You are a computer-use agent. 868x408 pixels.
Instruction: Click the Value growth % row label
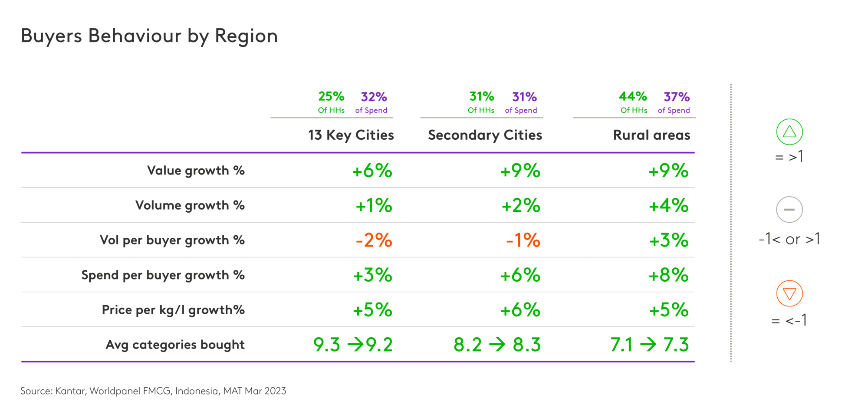(x=196, y=171)
